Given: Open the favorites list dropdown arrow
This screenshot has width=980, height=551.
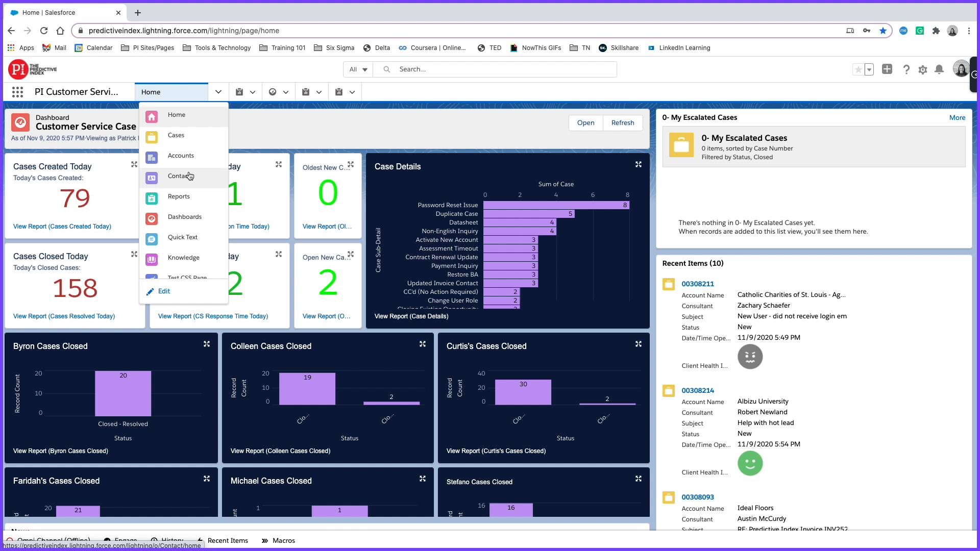Looking at the screenshot, I should [869, 70].
